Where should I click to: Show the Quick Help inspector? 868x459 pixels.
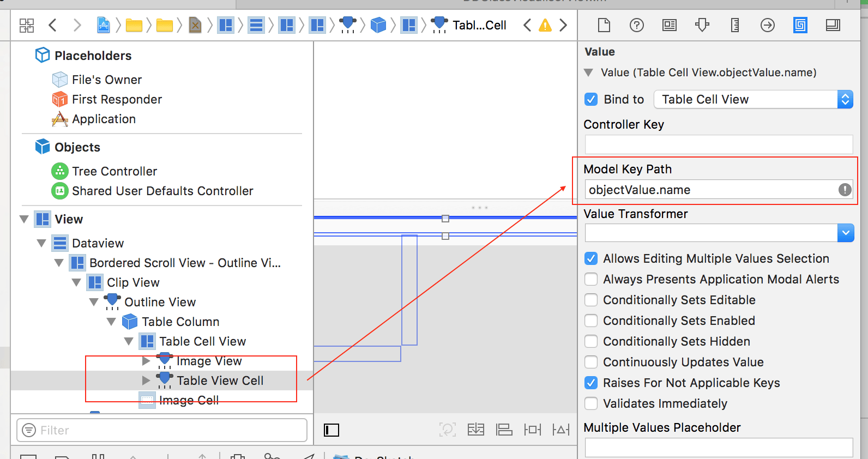point(637,25)
